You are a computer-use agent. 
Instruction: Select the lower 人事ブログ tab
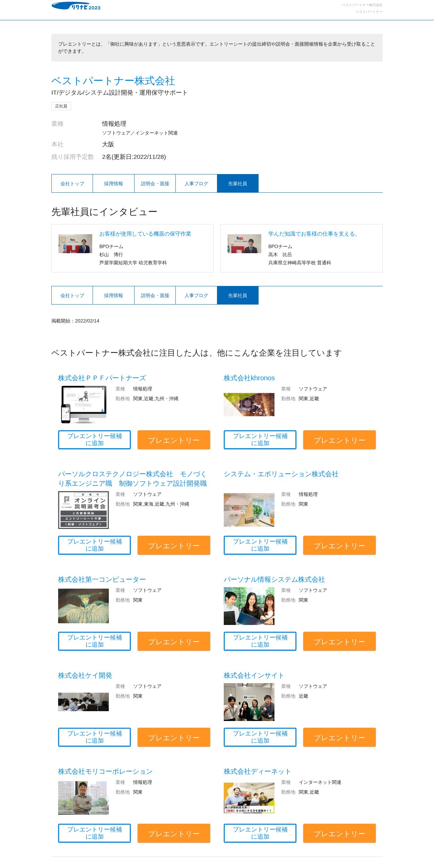[196, 295]
